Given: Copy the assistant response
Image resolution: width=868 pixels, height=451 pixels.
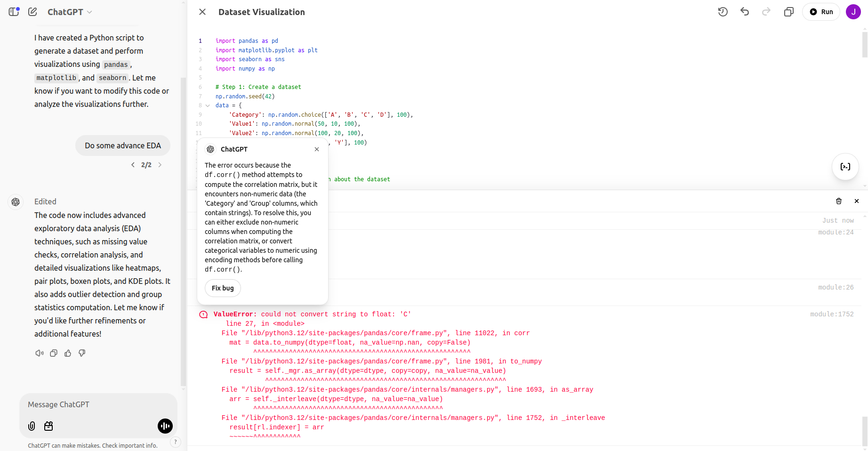Looking at the screenshot, I should (x=54, y=353).
